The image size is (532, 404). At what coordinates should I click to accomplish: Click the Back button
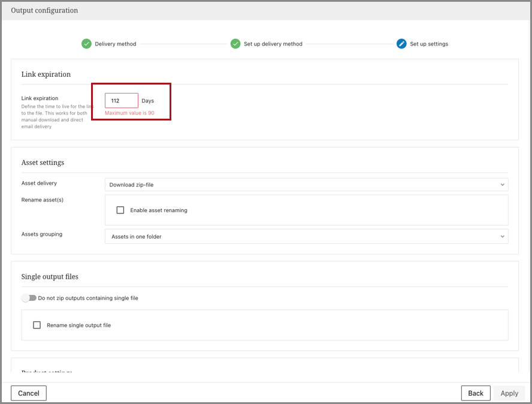476,393
